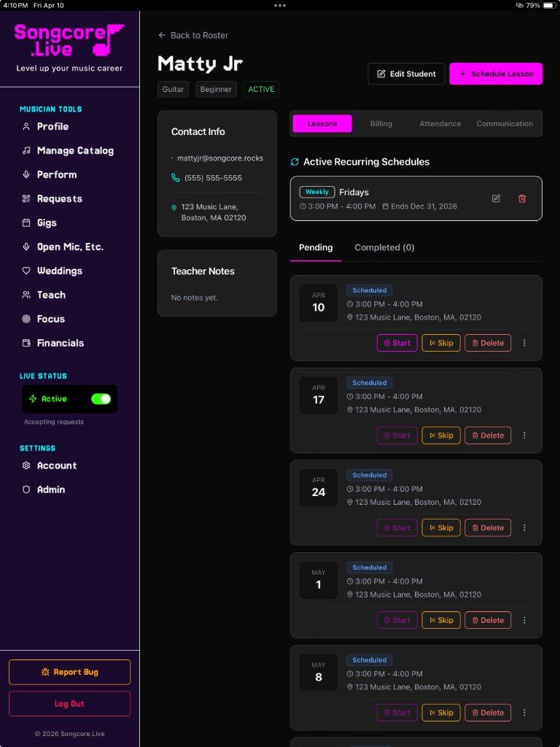Go Back to Roster

tap(193, 35)
